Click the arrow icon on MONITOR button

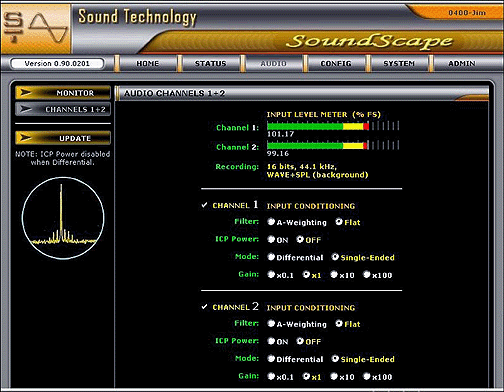(25, 92)
